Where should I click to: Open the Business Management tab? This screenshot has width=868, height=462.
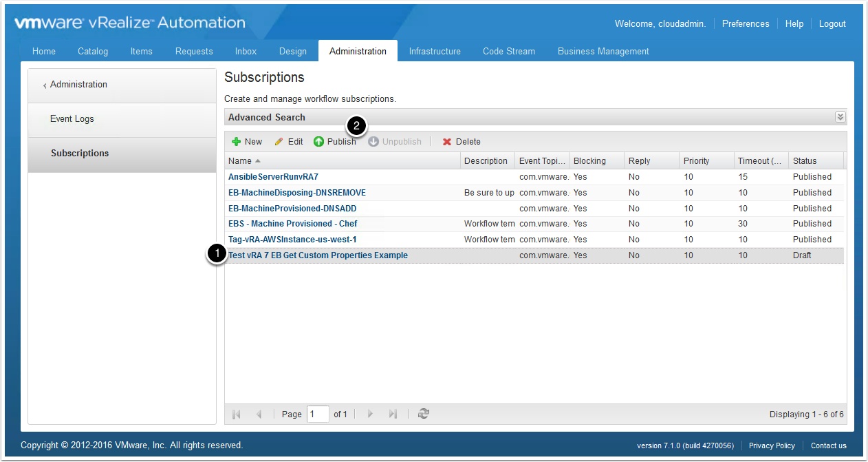pyautogui.click(x=603, y=51)
